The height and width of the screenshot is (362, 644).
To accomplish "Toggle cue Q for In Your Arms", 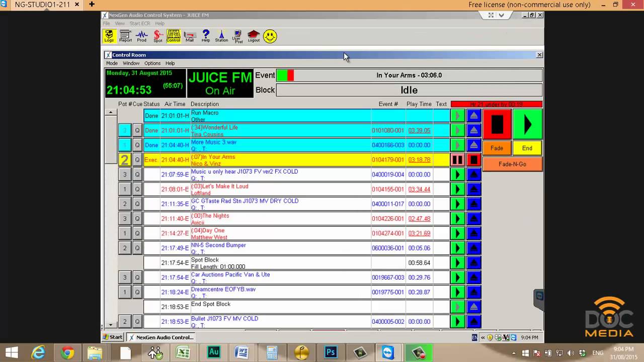I will [137, 160].
